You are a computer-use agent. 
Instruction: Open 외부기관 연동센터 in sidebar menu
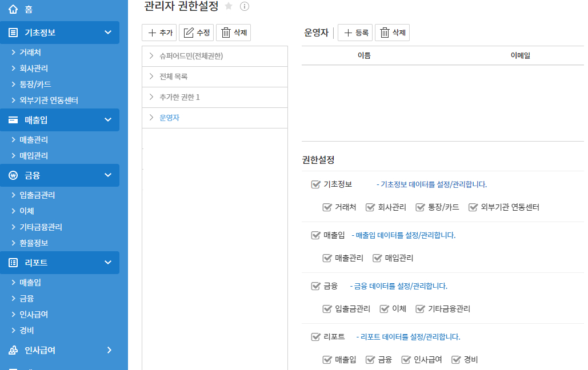[49, 100]
